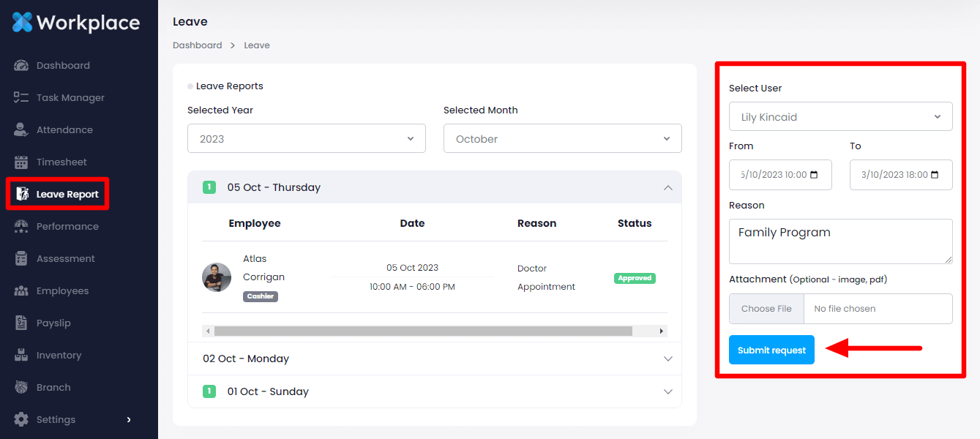980x439 pixels.
Task: Click the Task Manager checklist icon
Action: [x=21, y=98]
